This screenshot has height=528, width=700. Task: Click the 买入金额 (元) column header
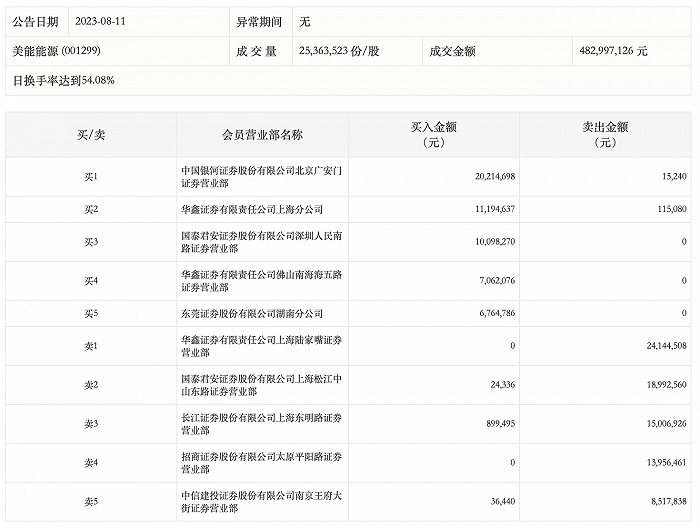click(434, 135)
